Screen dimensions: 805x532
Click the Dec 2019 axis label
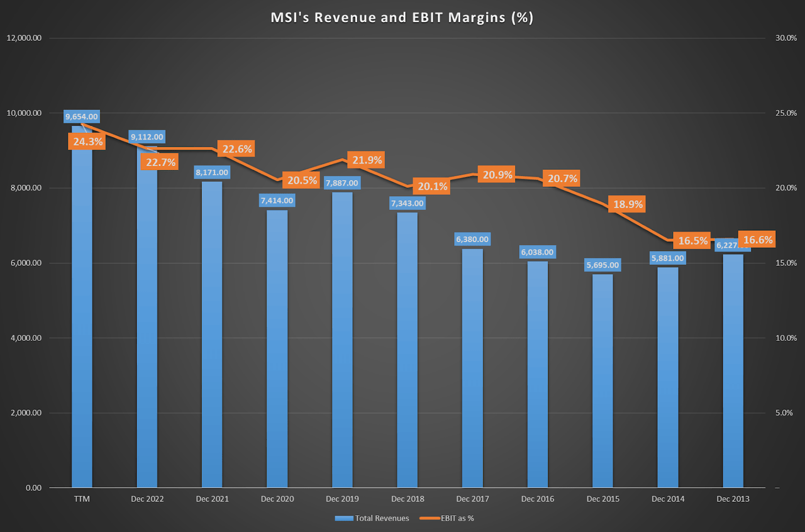(x=342, y=499)
